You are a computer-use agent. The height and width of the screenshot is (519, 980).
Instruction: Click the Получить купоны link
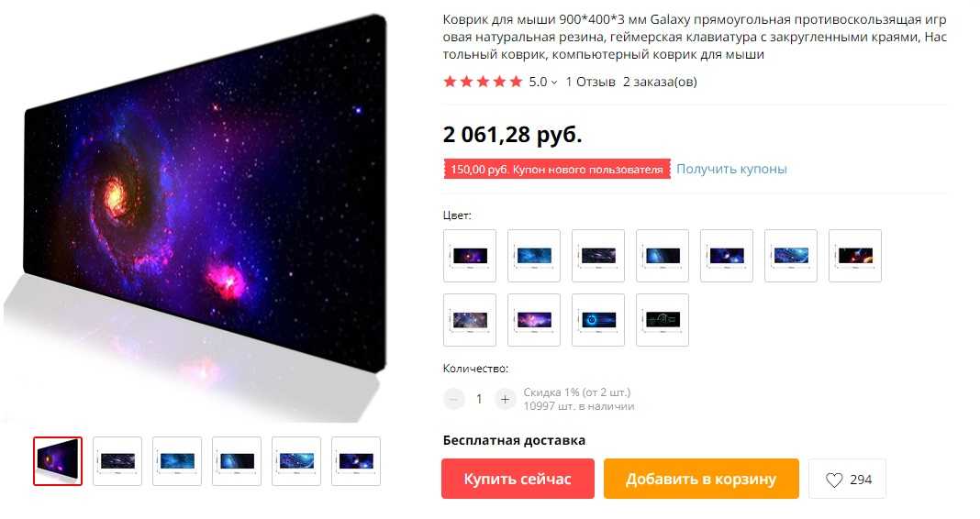731,169
